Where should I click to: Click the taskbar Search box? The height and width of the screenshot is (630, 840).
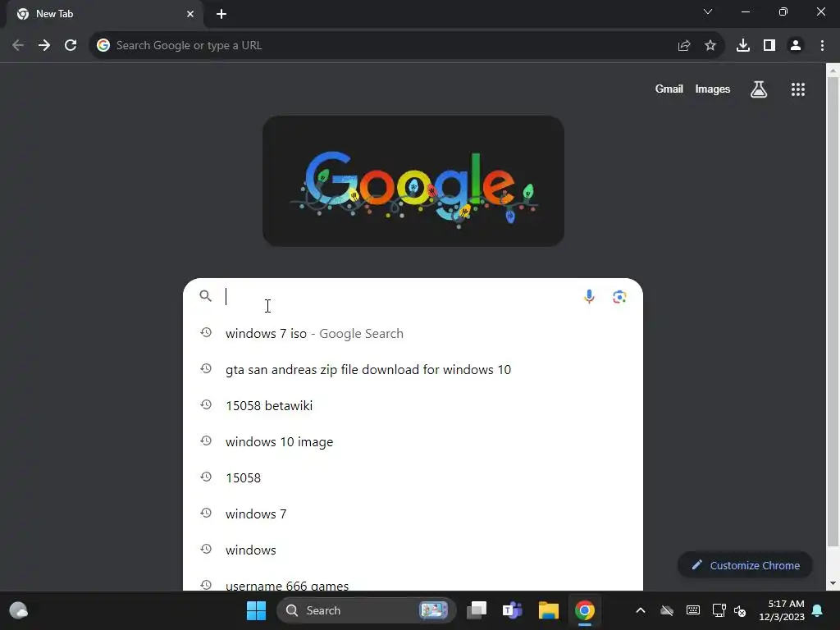tap(367, 610)
